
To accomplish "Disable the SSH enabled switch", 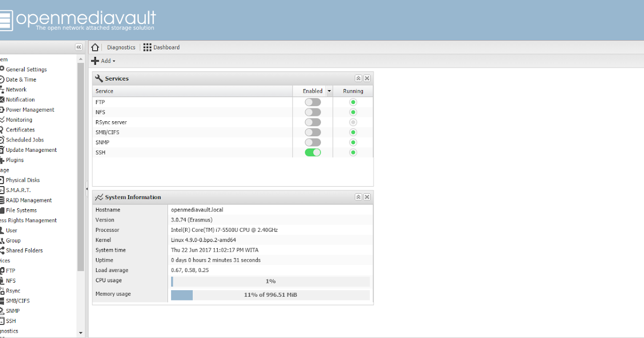I will click(x=313, y=152).
